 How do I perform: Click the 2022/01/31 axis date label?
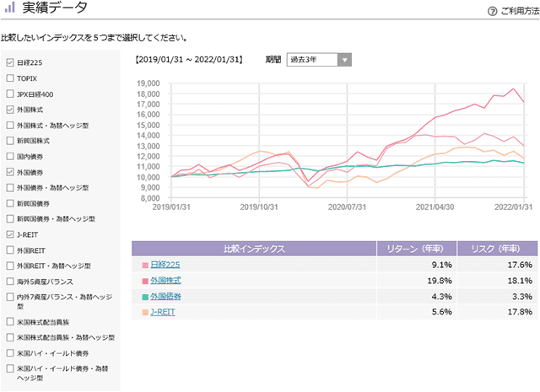click(514, 207)
